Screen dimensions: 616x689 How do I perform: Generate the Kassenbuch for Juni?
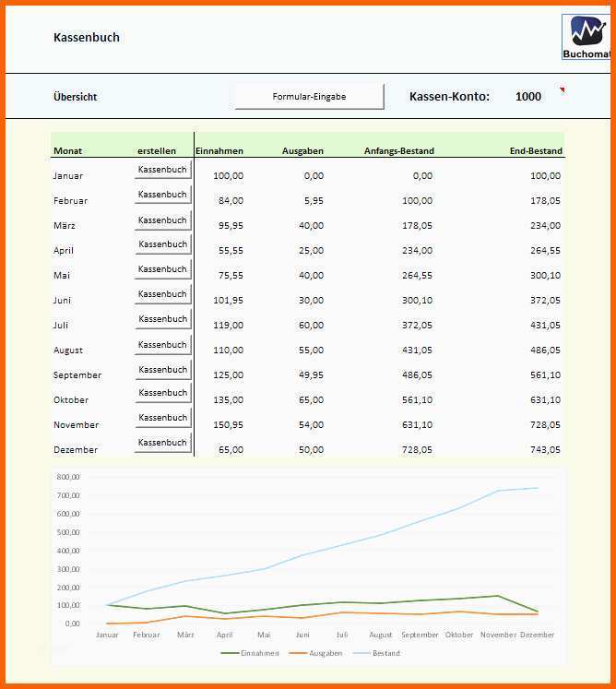point(162,294)
